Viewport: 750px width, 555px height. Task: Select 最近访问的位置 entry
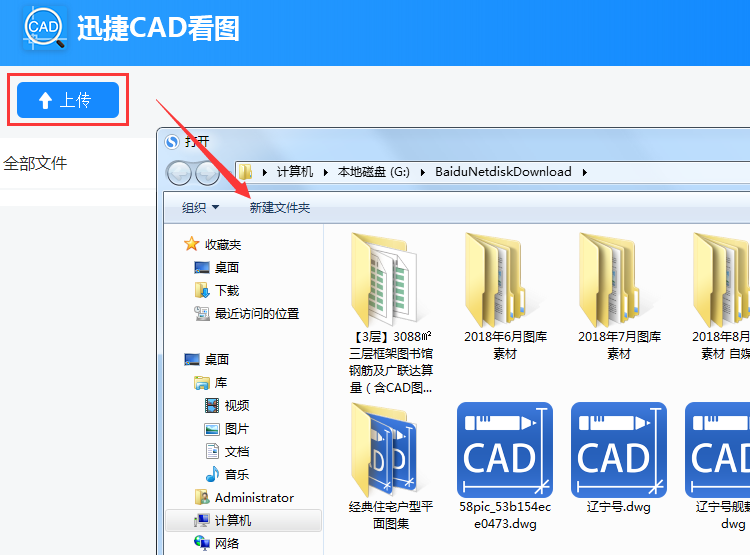click(257, 313)
